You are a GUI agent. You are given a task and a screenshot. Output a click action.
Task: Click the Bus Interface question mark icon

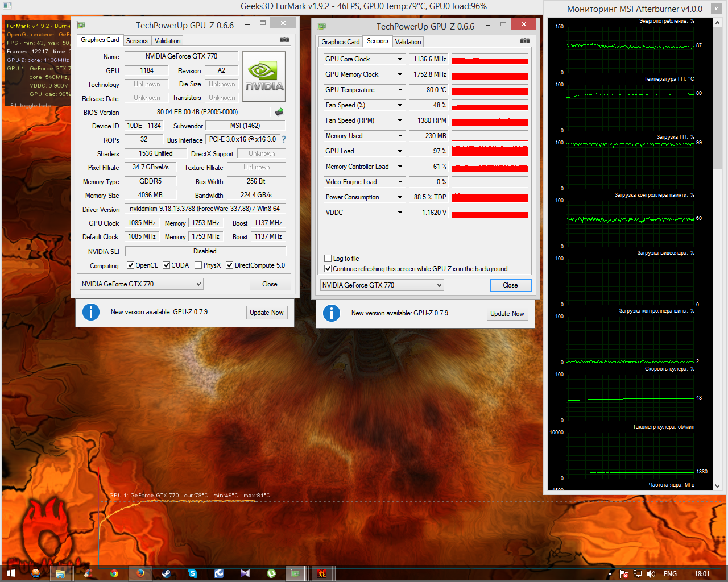click(x=284, y=139)
